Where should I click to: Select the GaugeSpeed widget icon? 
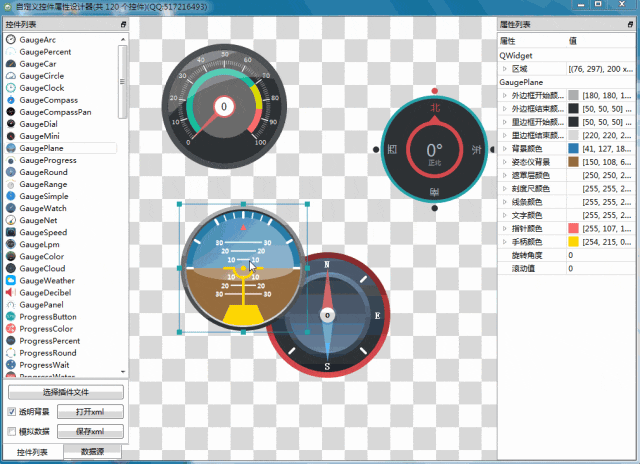click(11, 232)
